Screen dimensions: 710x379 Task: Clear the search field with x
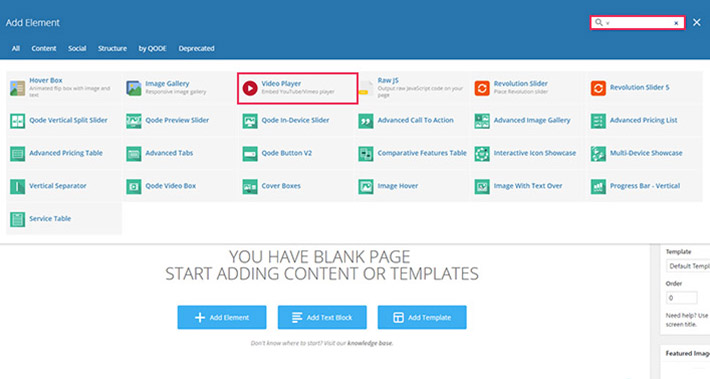point(676,23)
